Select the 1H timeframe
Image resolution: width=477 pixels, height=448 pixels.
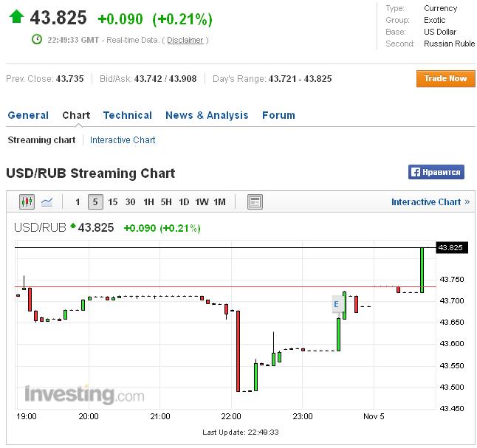tap(148, 202)
